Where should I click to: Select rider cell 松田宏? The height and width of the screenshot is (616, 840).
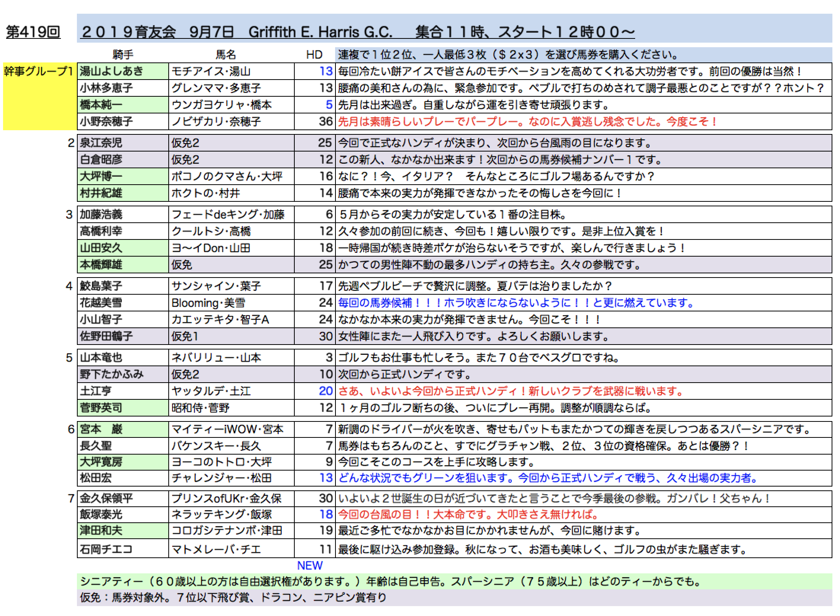[x=123, y=478]
